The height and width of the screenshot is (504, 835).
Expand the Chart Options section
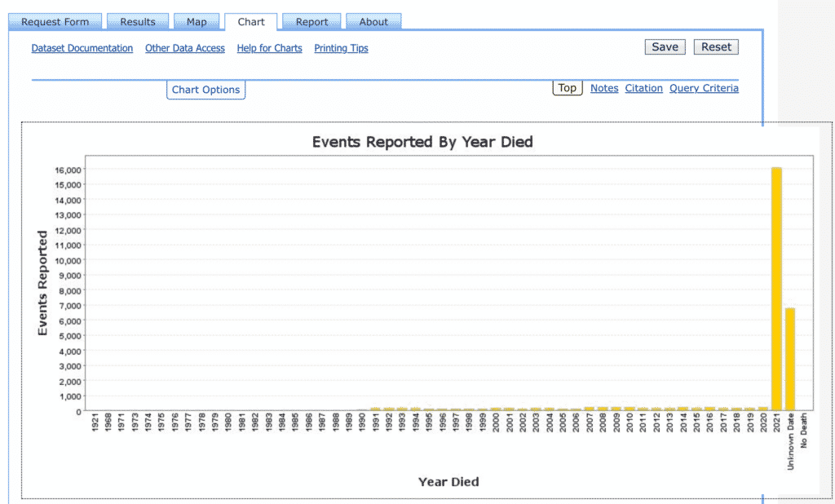point(205,90)
